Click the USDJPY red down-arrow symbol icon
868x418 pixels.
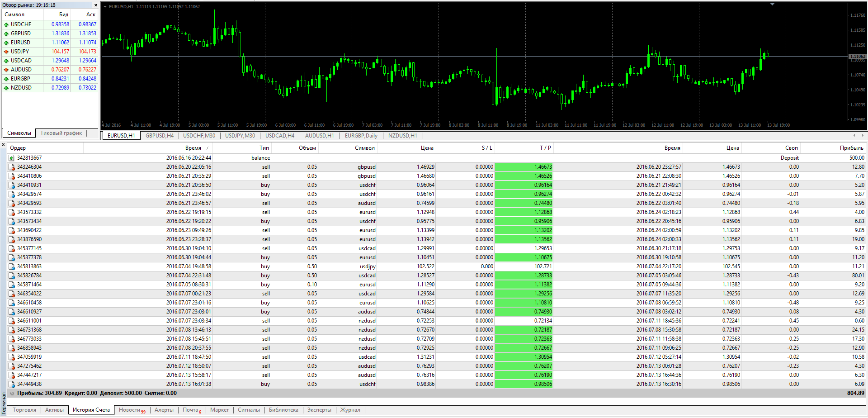tap(6, 52)
